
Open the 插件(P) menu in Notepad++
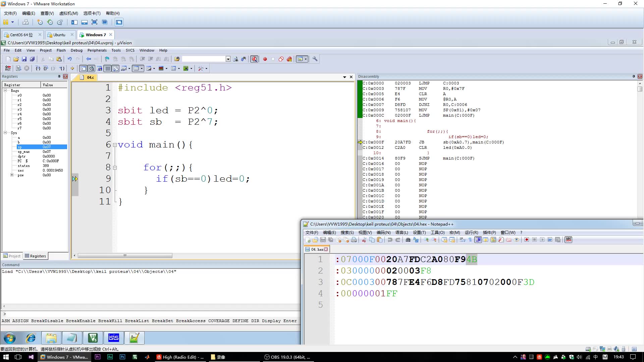(489, 232)
